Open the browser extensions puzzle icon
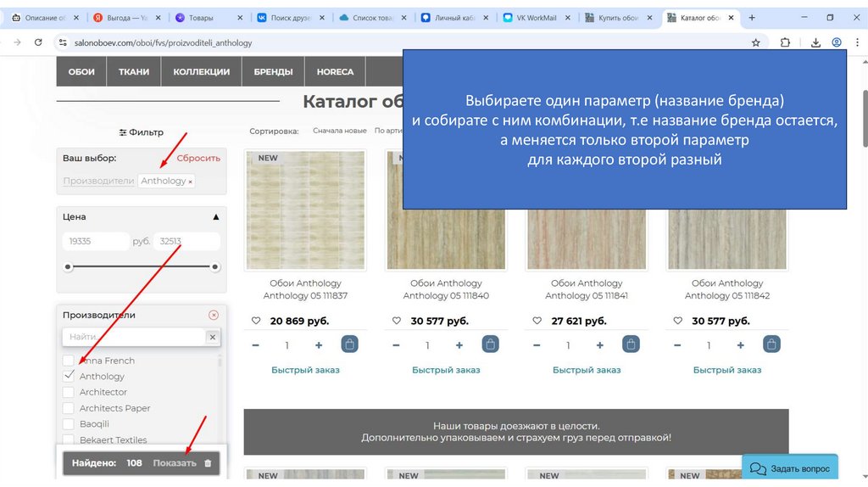This screenshot has height=487, width=868. tap(785, 42)
